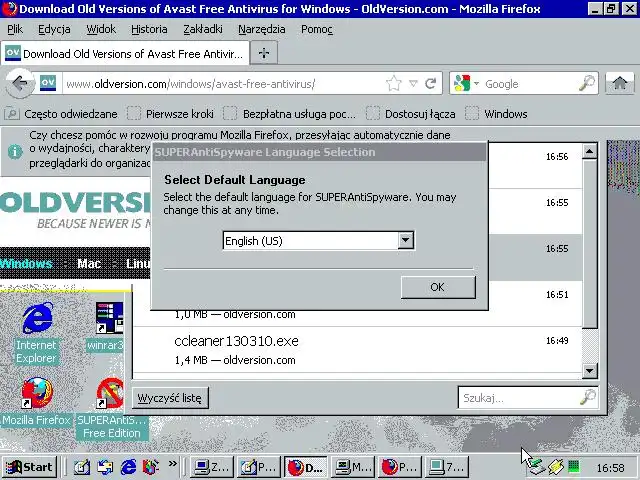The image size is (640, 480).
Task: Open the Zakładki menu
Action: 202,29
